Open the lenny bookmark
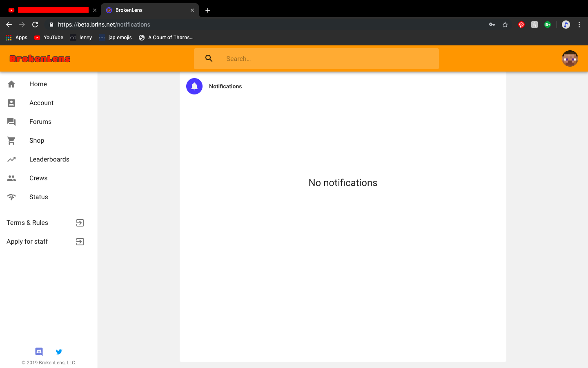 click(81, 38)
